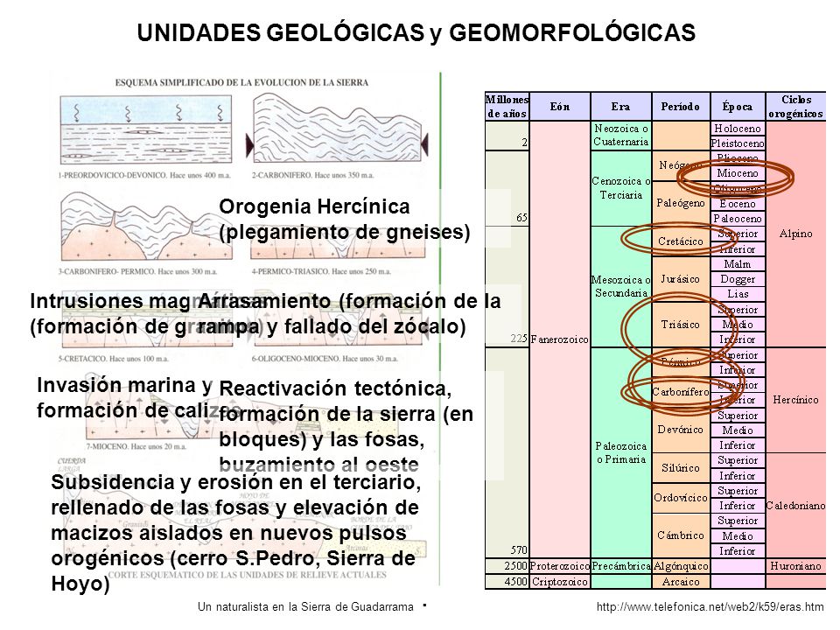Click the 'Precámbrica' era cell
The height and width of the screenshot is (630, 840).
pos(621,566)
